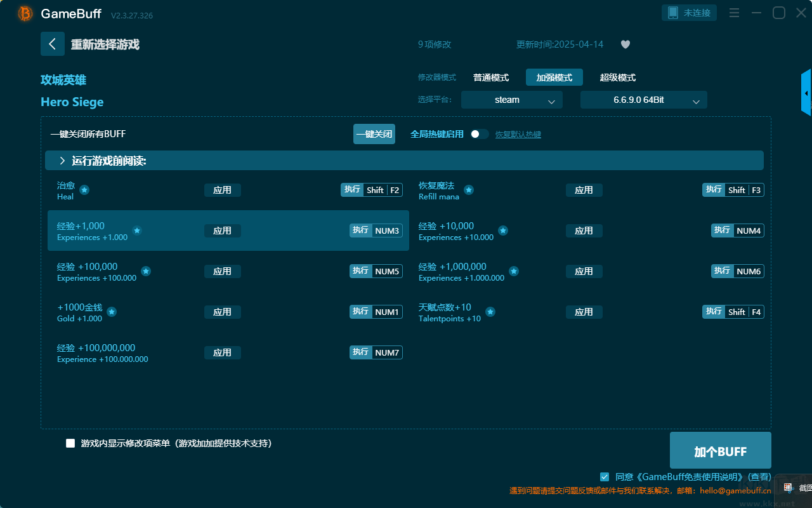812x508 pixels.
Task: Click the NUM5 hotkey field
Action: (x=376, y=271)
